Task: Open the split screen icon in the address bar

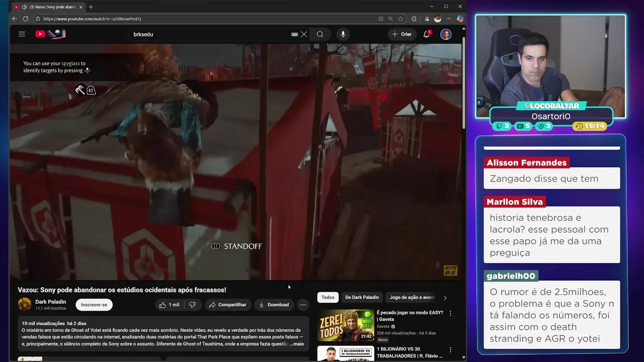Action: (381, 19)
